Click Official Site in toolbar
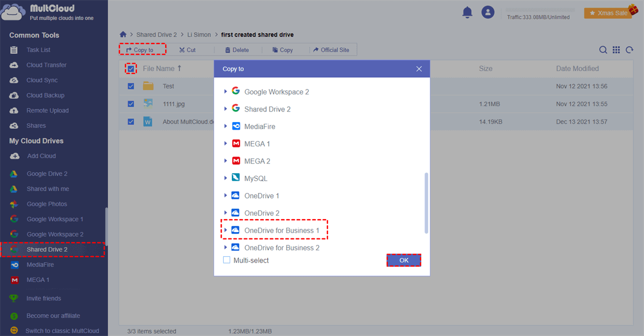The height and width of the screenshot is (336, 644). pos(331,50)
